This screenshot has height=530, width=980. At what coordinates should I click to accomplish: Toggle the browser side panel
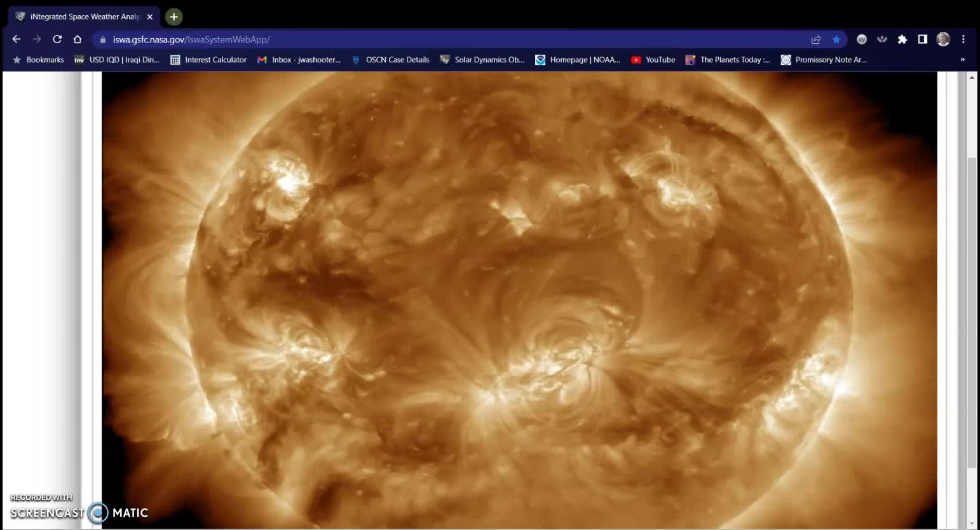click(x=923, y=39)
